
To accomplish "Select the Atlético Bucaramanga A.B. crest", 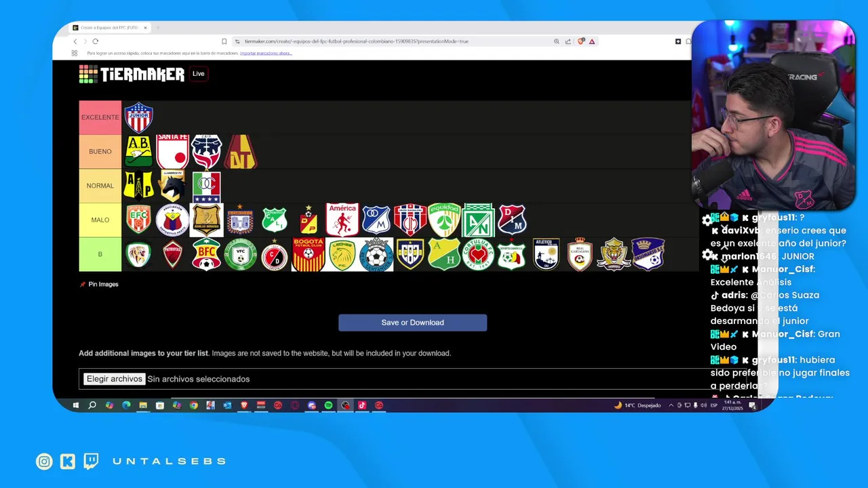I will (x=138, y=151).
